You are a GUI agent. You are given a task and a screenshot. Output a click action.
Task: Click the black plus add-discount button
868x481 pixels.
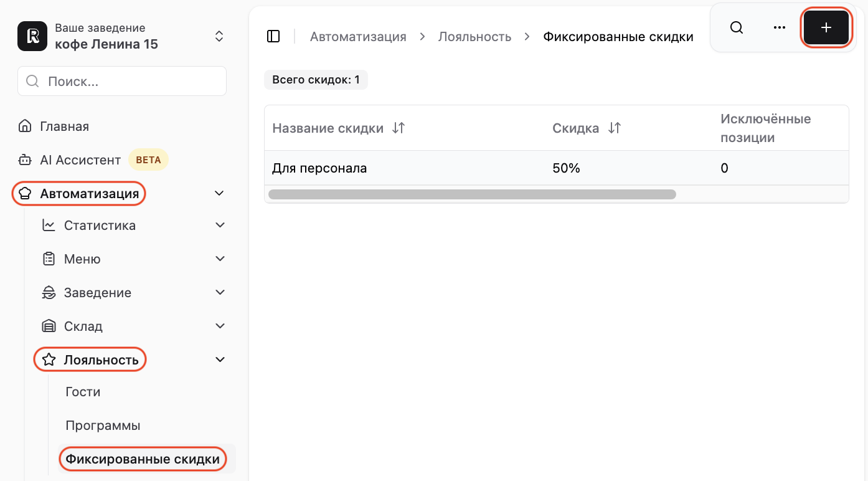(826, 28)
